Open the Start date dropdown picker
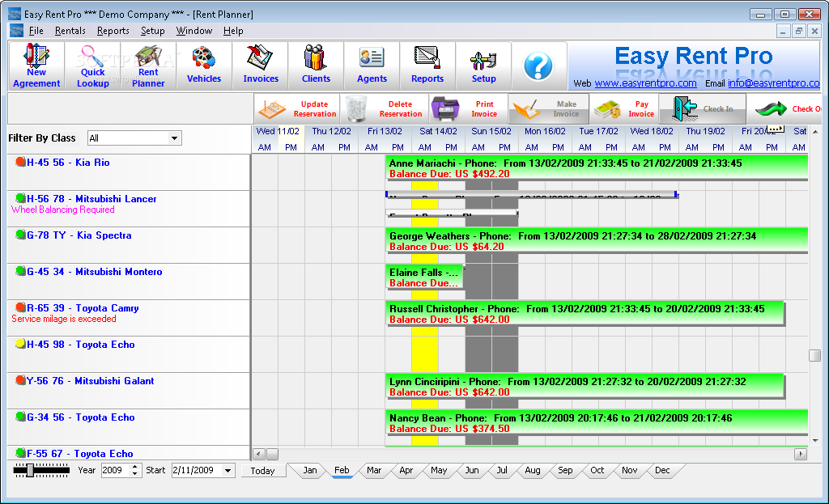 (227, 471)
